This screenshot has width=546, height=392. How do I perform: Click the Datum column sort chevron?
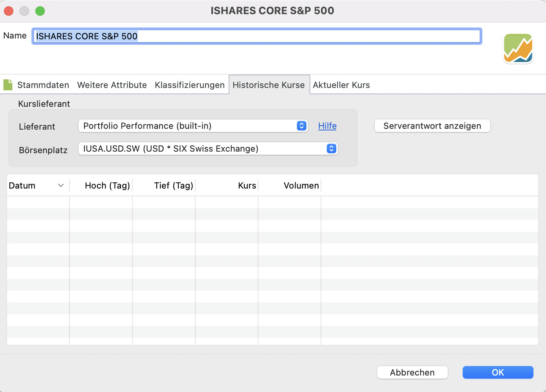pos(61,185)
